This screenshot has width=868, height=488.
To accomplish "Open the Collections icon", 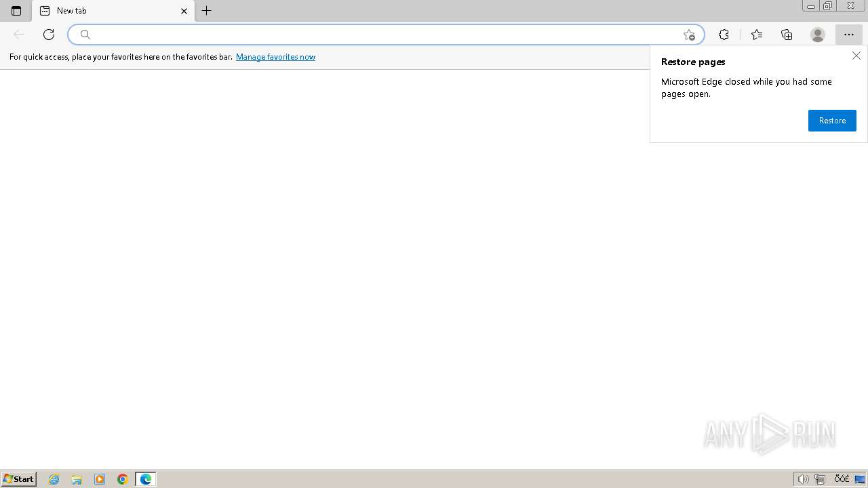I will tap(787, 35).
